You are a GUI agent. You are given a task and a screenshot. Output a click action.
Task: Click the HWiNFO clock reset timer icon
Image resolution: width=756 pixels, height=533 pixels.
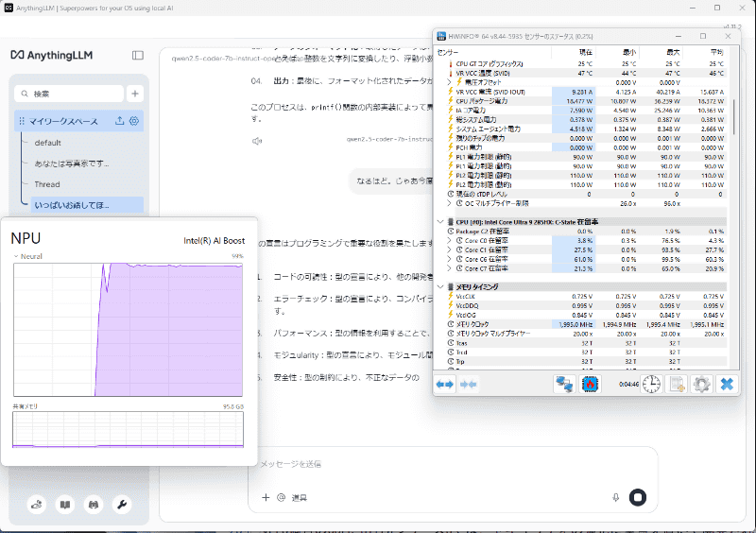pos(651,385)
